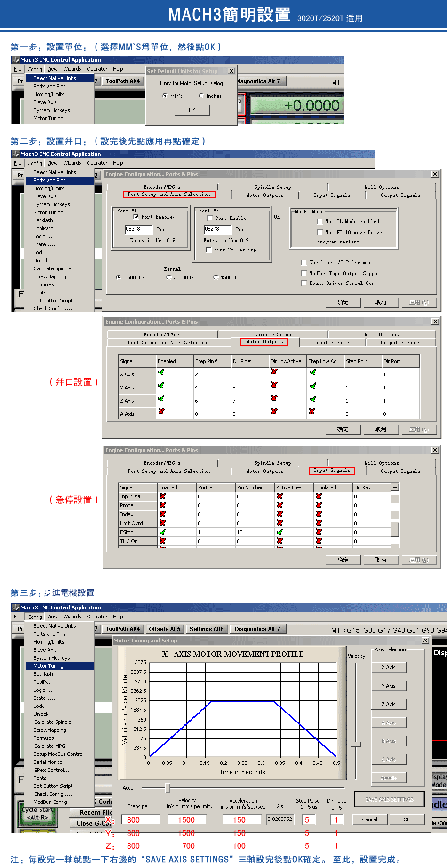
Task: Enable ModBus InputOutput Support checkbox
Action: click(304, 273)
